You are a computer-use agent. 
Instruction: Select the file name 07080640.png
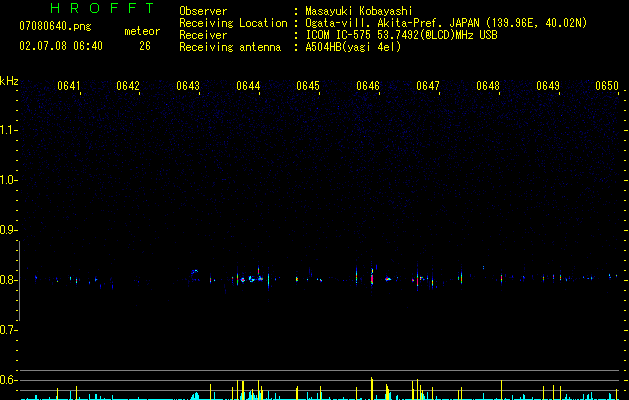click(x=55, y=26)
